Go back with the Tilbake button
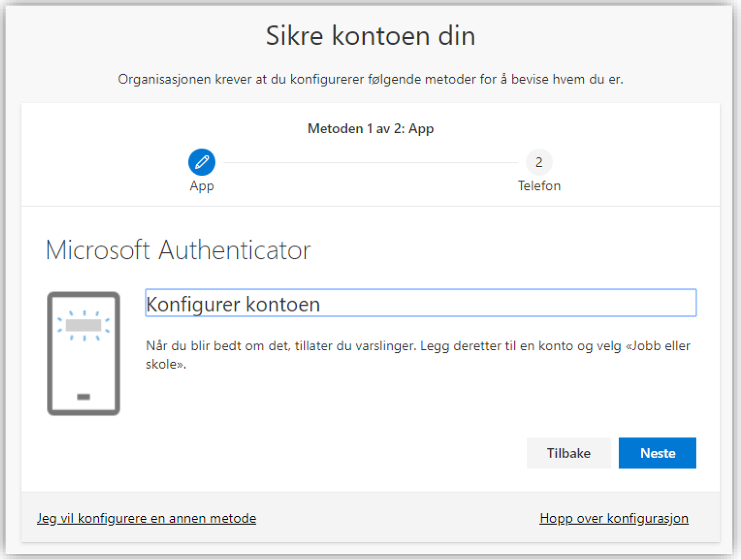Screen dimensions: 741x560 click(568, 453)
